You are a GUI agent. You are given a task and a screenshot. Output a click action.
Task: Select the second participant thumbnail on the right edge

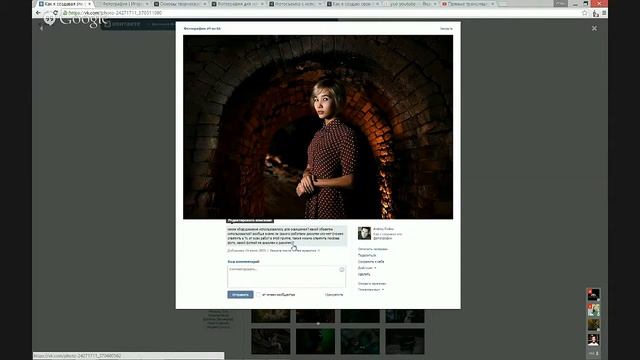593,310
